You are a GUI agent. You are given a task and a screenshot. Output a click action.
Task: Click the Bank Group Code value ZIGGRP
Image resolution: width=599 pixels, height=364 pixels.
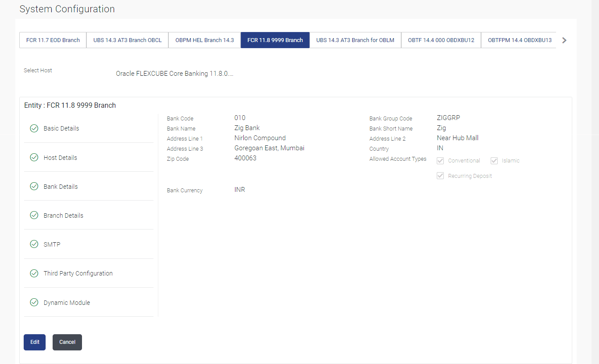[x=449, y=118]
